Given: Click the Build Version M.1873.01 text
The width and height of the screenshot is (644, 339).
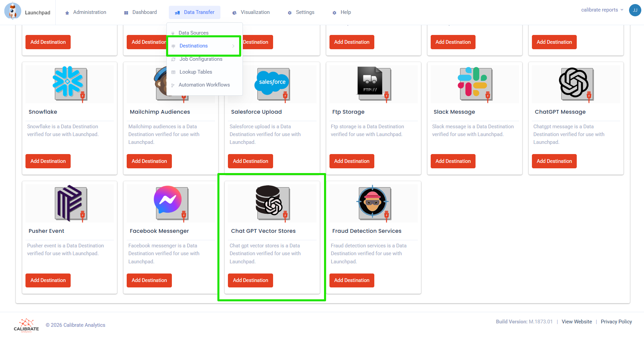Looking at the screenshot, I should coord(524,322).
